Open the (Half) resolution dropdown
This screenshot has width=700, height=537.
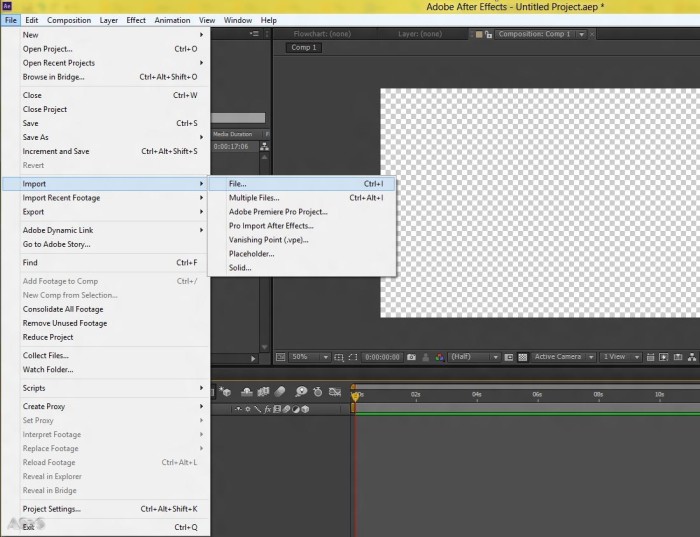[x=474, y=357]
